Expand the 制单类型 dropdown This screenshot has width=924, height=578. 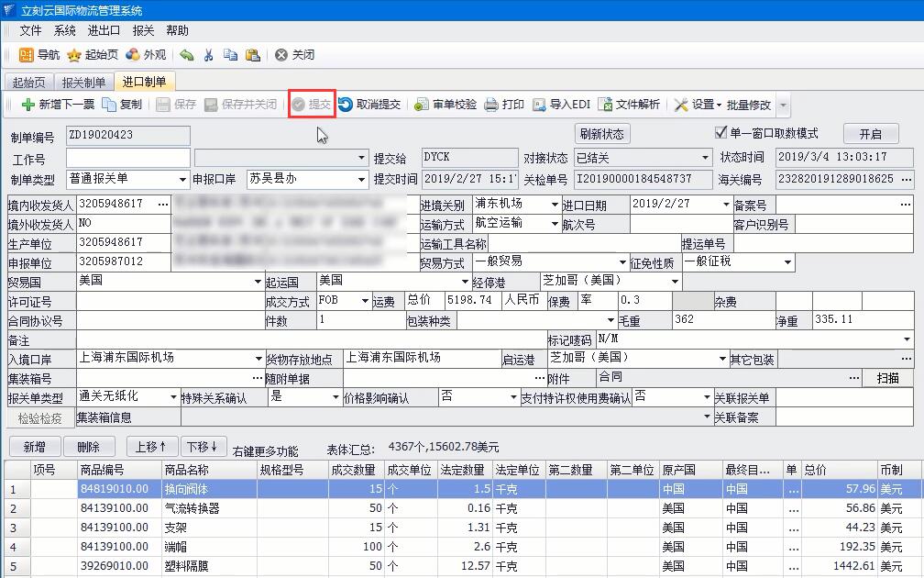point(182,180)
